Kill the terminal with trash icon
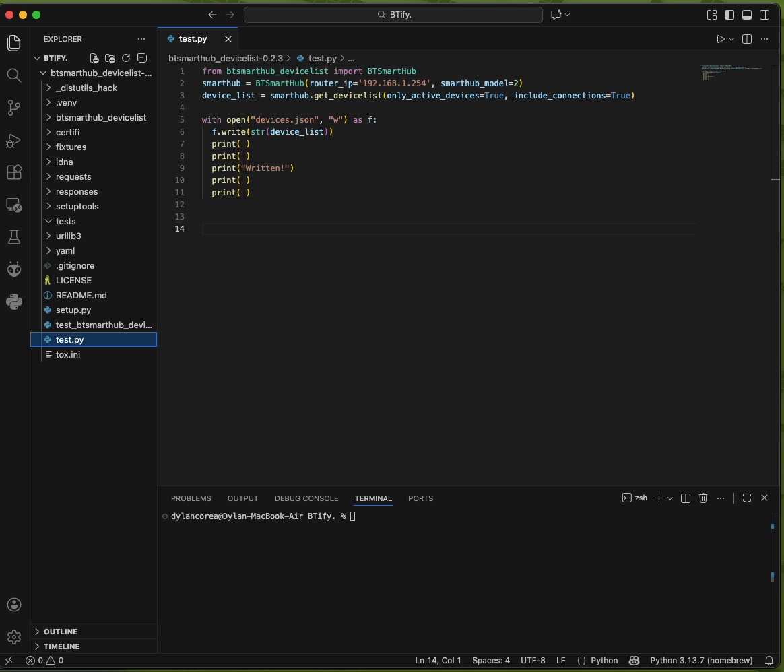784x672 pixels. coord(703,498)
